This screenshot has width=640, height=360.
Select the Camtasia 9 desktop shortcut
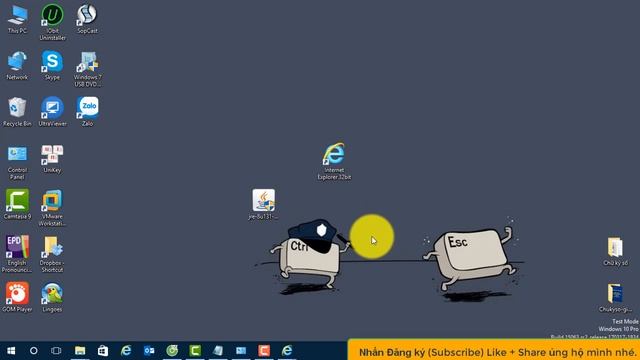(17, 205)
